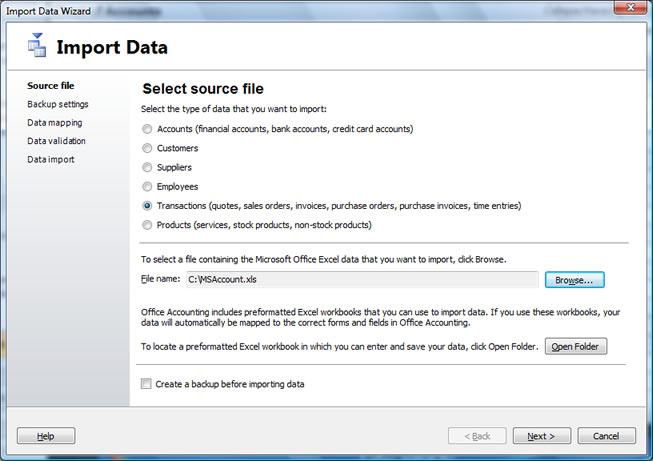Viewport: 653px width, 461px height.
Task: Cancel the import wizard
Action: point(606,436)
